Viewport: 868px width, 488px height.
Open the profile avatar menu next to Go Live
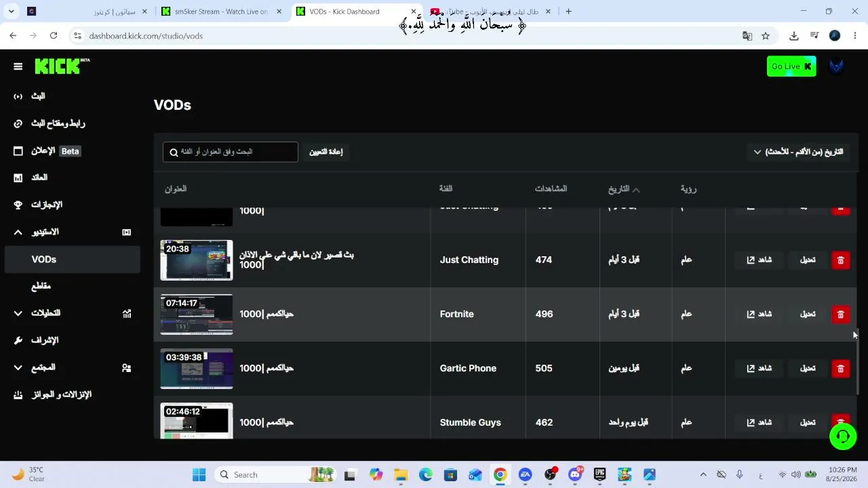click(837, 66)
